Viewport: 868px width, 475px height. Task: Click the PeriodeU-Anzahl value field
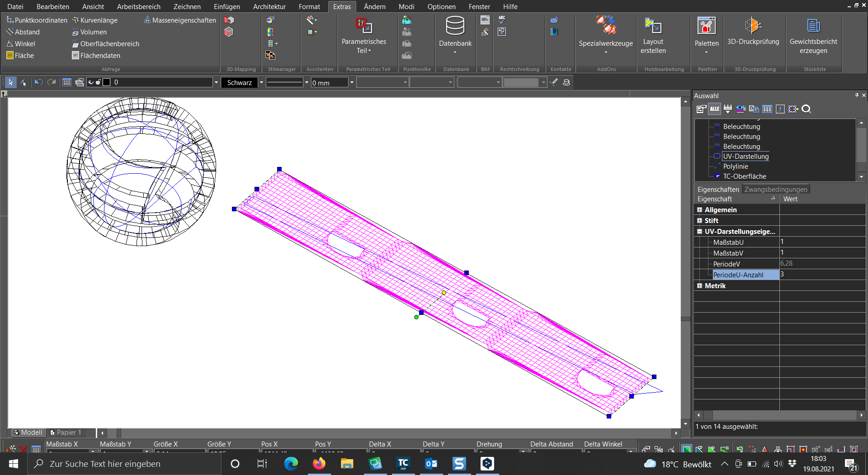click(822, 274)
